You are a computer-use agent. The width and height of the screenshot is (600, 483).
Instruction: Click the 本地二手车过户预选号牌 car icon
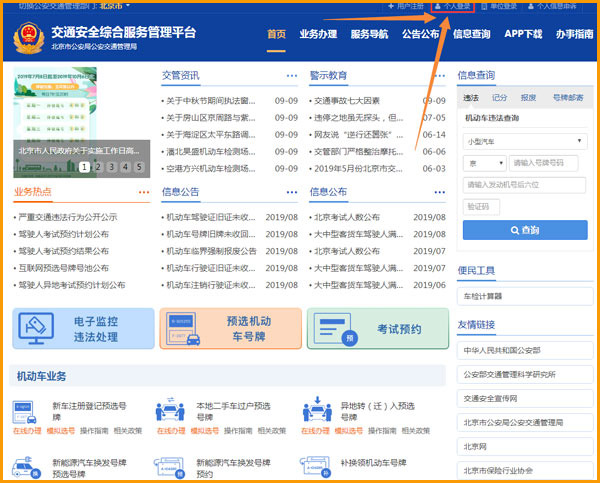[171, 412]
